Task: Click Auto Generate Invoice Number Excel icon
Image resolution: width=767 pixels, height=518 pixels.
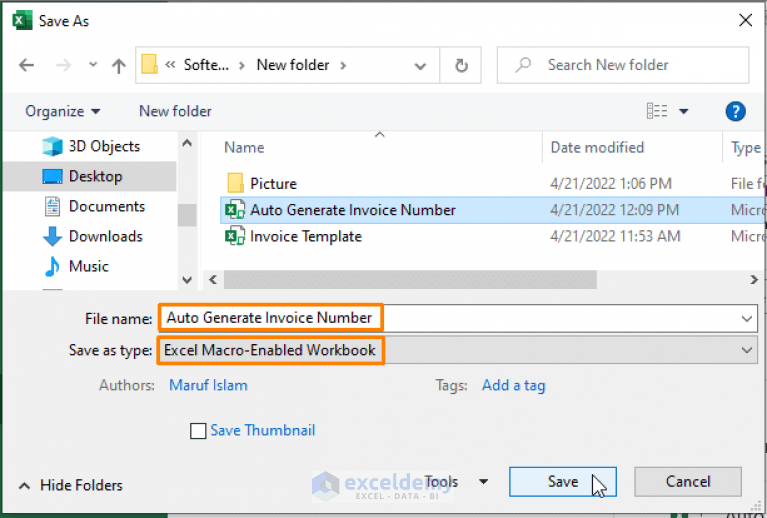Action: pyautogui.click(x=235, y=210)
